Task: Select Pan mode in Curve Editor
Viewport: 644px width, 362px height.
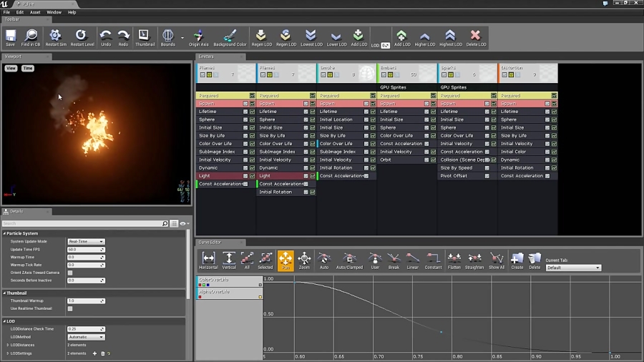Action: point(286,261)
